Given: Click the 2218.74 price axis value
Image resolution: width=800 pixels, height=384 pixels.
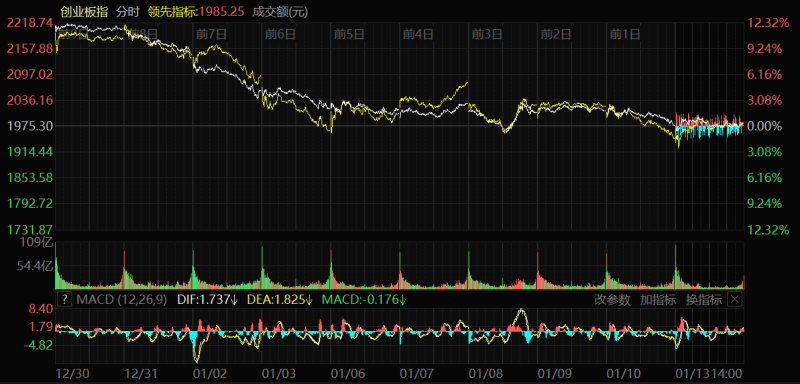Looking at the screenshot, I should click(30, 22).
